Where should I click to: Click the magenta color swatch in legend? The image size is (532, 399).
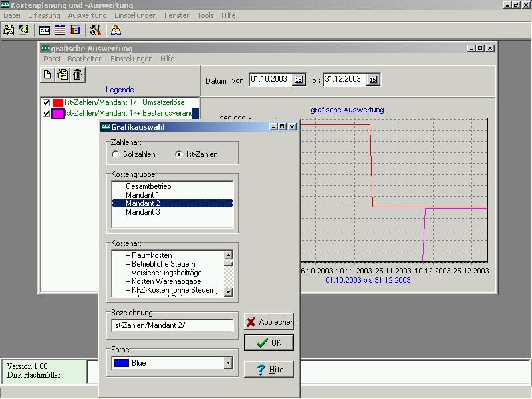point(58,113)
